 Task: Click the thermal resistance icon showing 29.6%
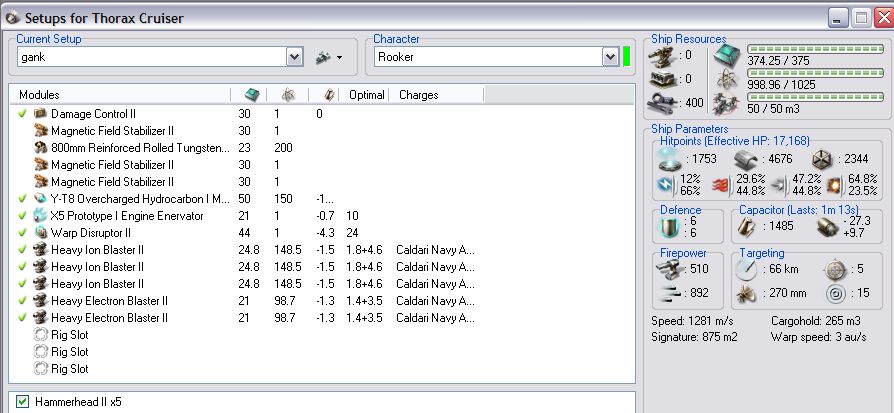click(721, 185)
